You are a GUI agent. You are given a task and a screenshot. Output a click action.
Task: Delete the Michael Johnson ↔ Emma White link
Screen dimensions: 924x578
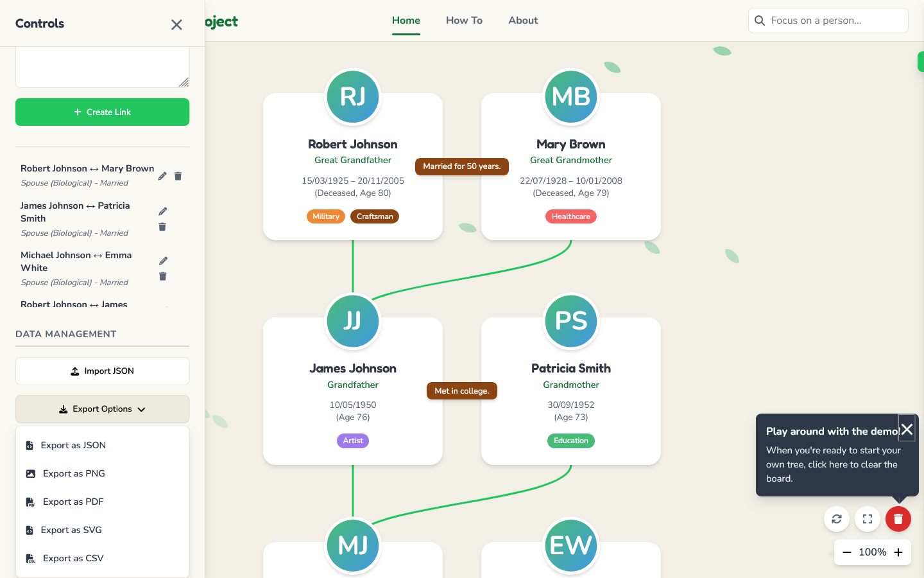[x=162, y=276]
